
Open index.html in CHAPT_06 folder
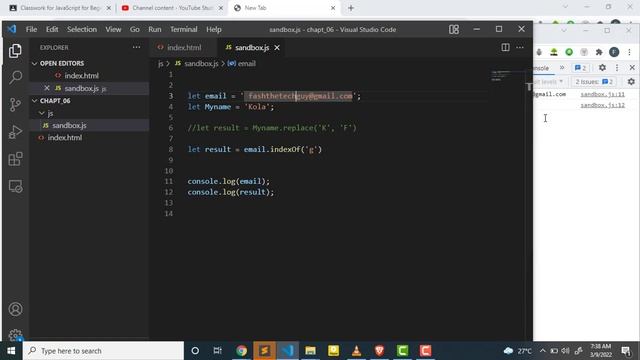[64, 138]
